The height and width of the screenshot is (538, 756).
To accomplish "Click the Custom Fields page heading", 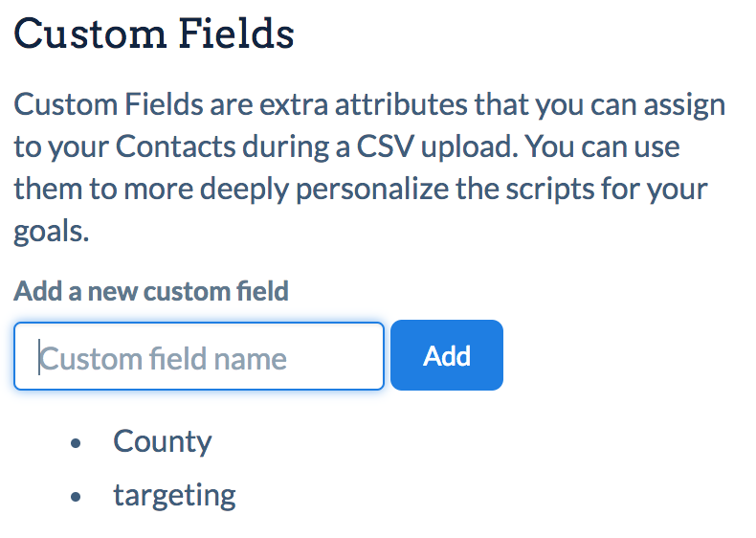I will click(154, 34).
